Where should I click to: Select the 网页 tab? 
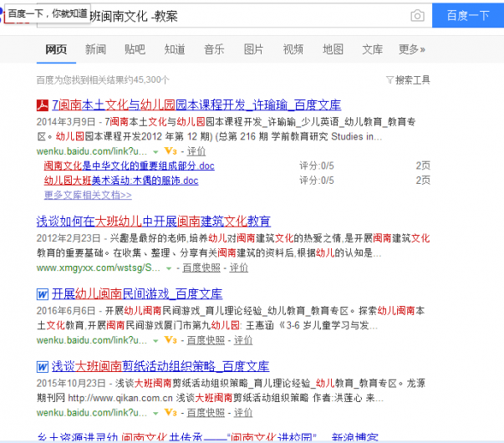pyautogui.click(x=56, y=49)
